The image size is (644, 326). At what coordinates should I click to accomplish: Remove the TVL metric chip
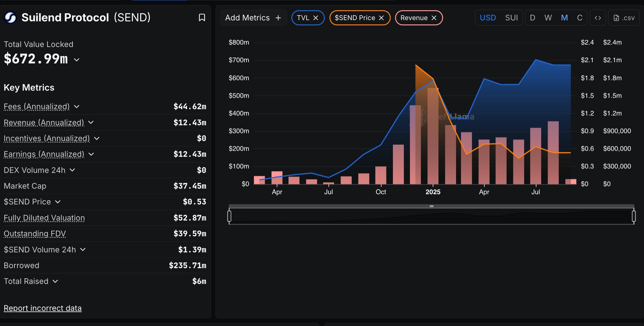pos(316,18)
